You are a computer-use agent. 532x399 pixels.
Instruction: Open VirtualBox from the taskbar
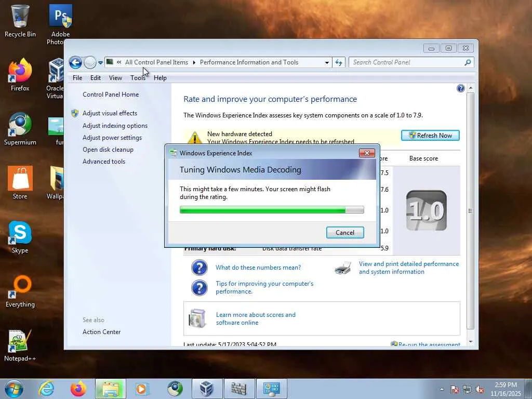point(207,389)
